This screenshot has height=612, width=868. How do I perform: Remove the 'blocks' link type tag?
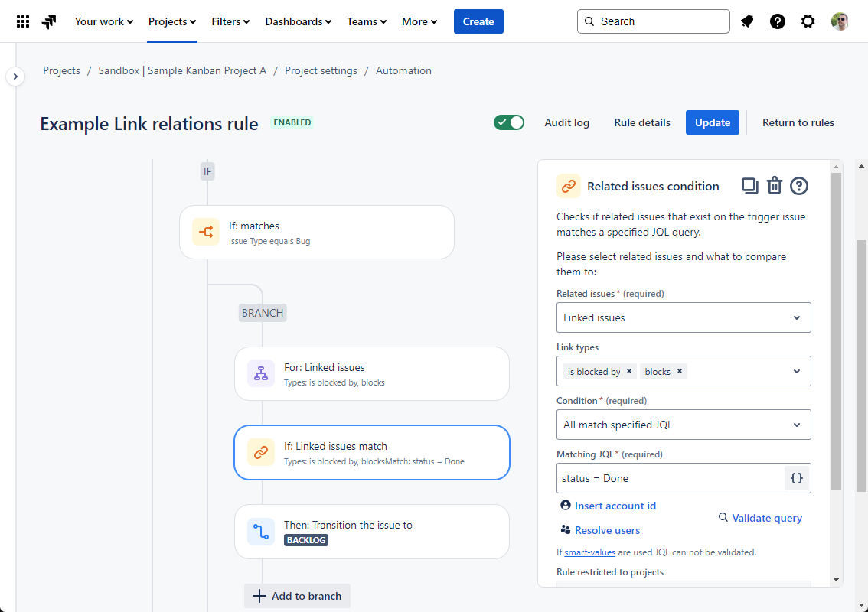click(x=680, y=371)
